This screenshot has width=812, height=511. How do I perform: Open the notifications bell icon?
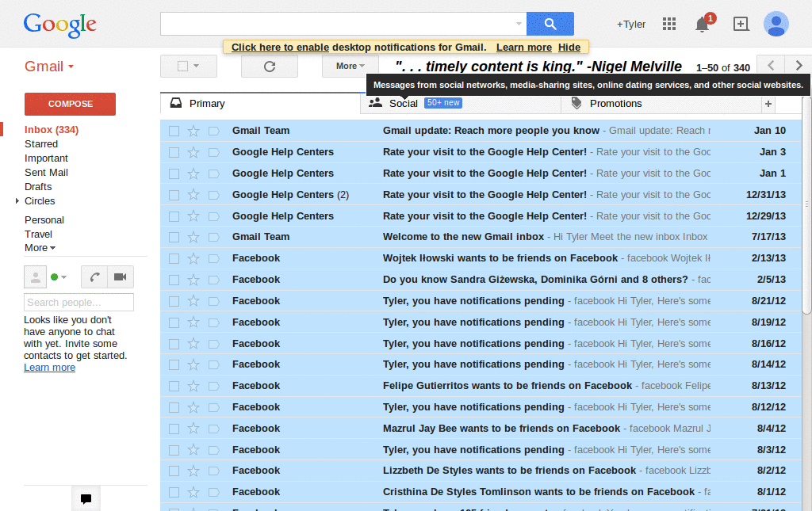703,25
